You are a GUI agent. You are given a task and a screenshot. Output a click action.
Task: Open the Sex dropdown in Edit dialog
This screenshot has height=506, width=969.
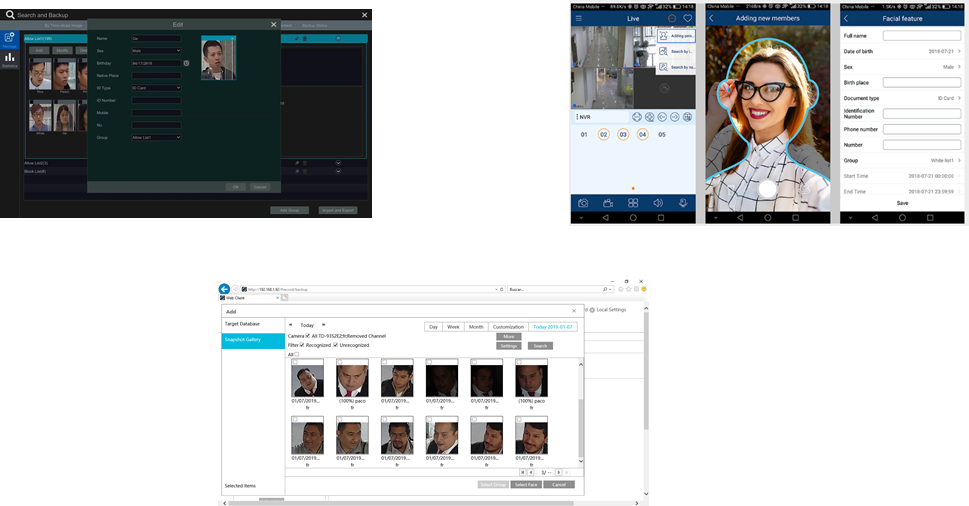click(x=156, y=51)
